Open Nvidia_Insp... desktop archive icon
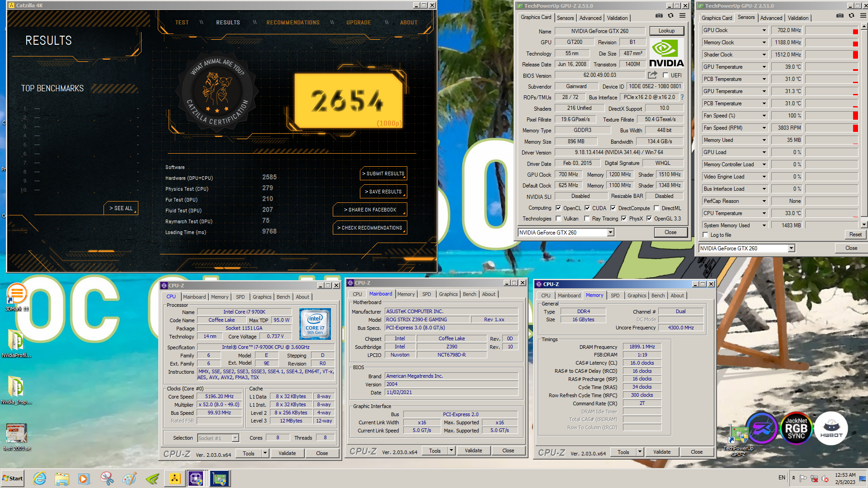Image resolution: width=868 pixels, height=488 pixels. [16, 389]
